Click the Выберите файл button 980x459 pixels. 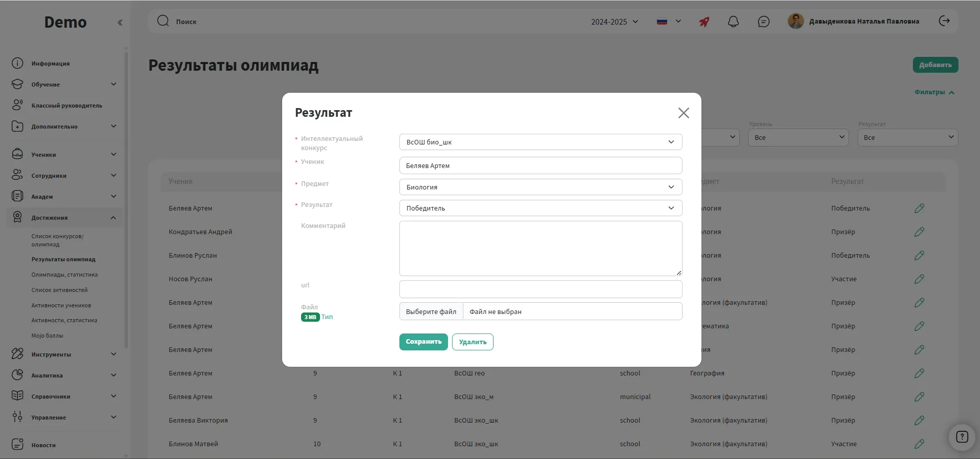click(431, 311)
